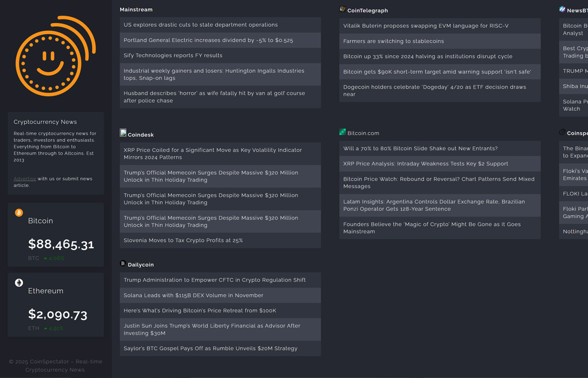
Task: Click the CoinSpectator smiley coin logo
Action: tap(55, 56)
